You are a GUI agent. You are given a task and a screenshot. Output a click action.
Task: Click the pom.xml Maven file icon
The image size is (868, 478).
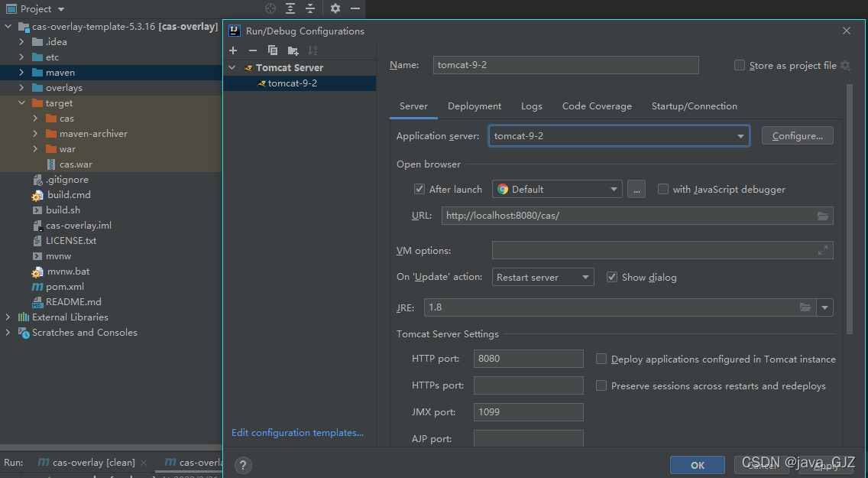(x=37, y=287)
